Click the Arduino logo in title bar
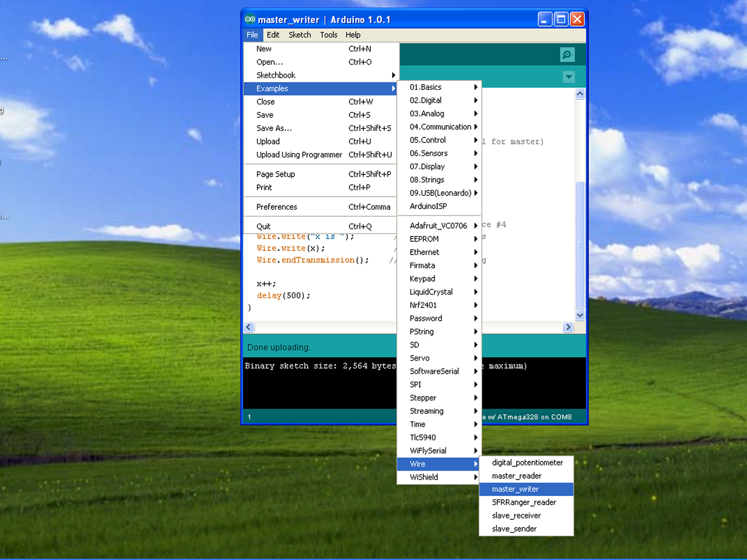The image size is (747, 560). point(250,19)
